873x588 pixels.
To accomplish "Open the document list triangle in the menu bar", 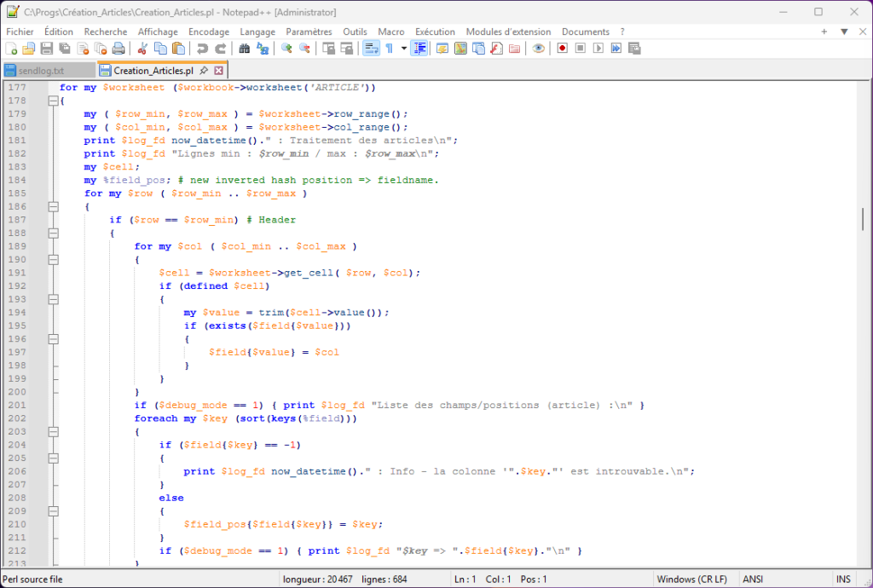I will [844, 32].
